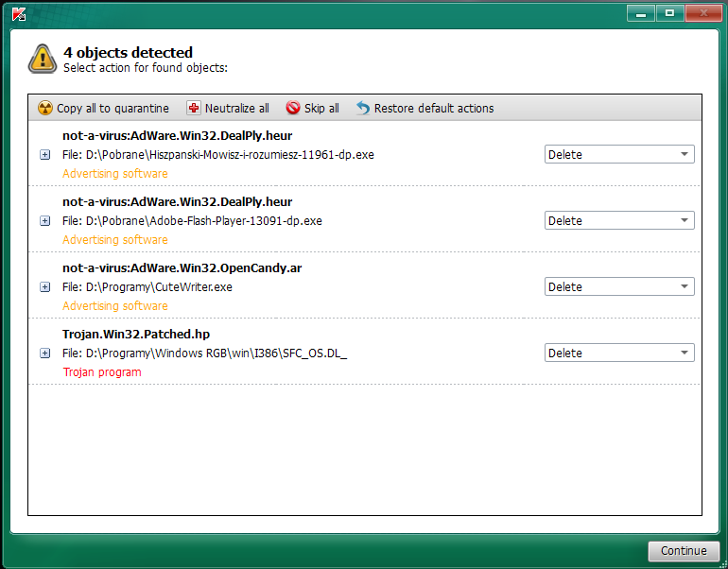
Task: Select Skip all
Action: tap(312, 108)
